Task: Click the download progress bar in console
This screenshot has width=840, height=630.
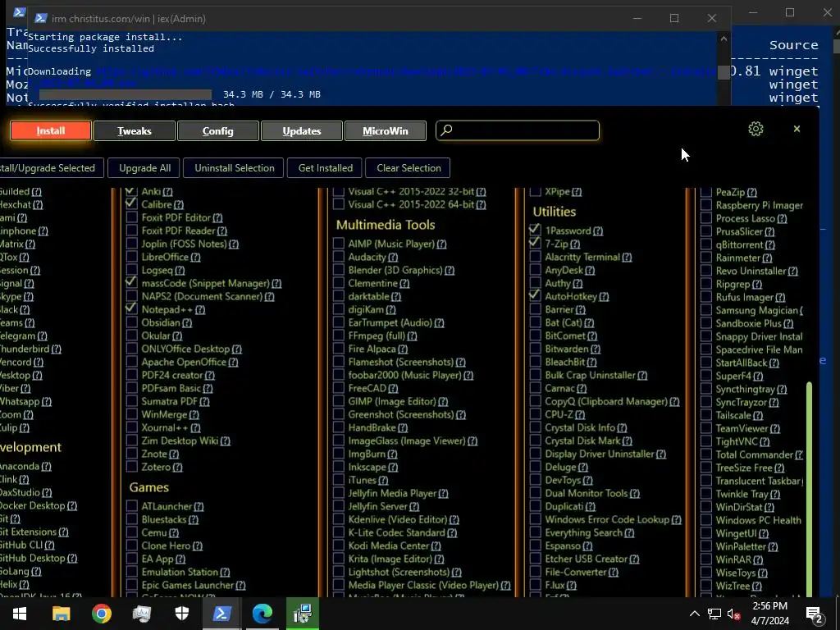Action: tap(126, 94)
